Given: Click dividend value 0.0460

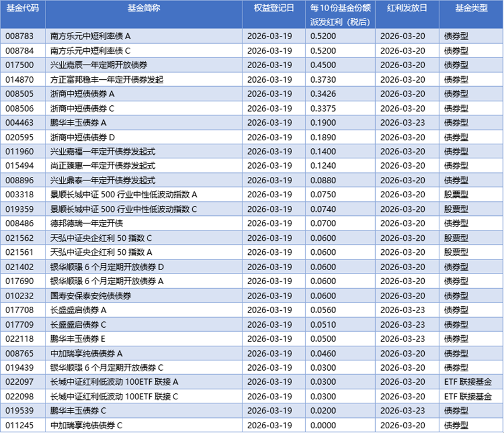Looking at the screenshot, I should (323, 354).
